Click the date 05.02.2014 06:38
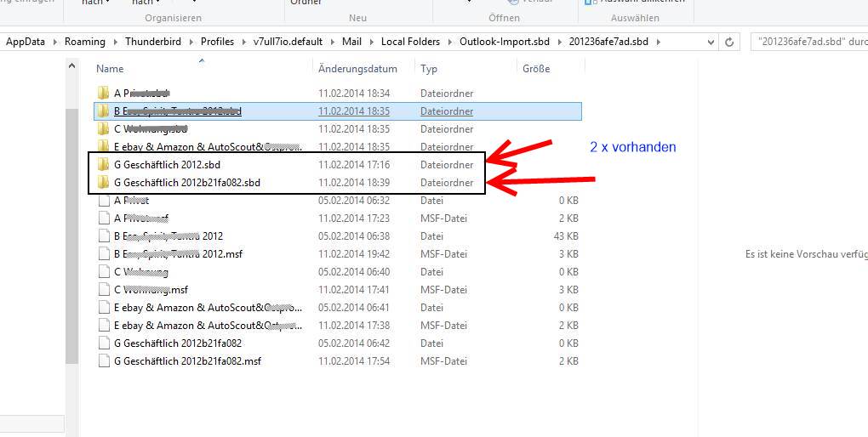The height and width of the screenshot is (437, 868). 354,236
